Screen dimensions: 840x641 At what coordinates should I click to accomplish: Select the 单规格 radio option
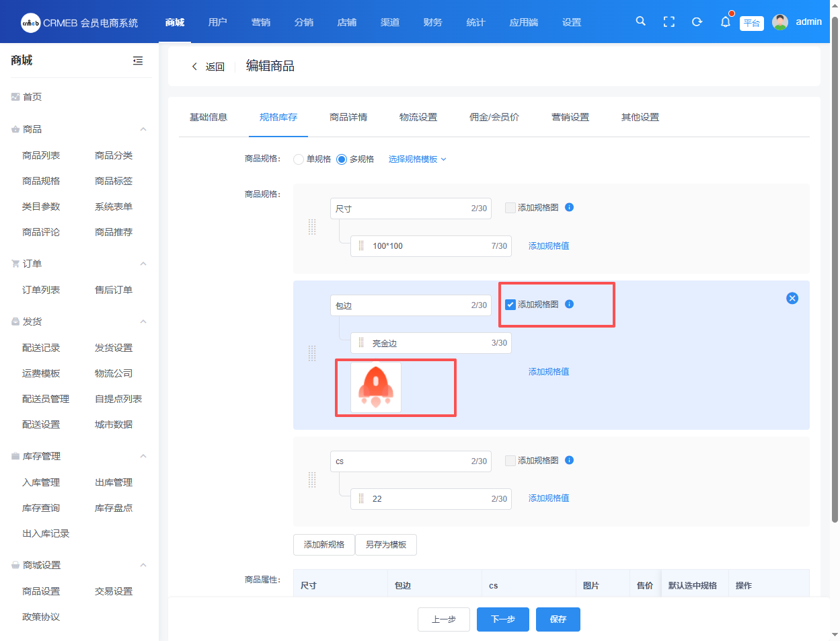pos(299,159)
